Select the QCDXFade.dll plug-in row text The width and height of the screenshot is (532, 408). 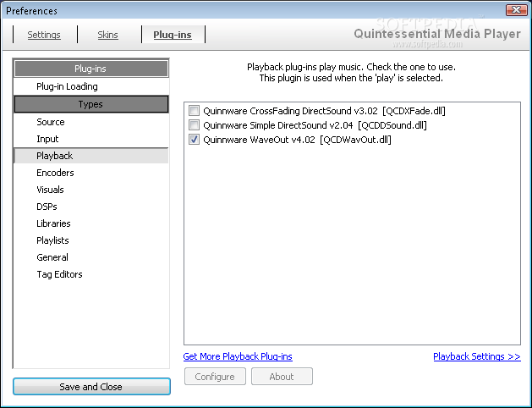pyautogui.click(x=324, y=111)
